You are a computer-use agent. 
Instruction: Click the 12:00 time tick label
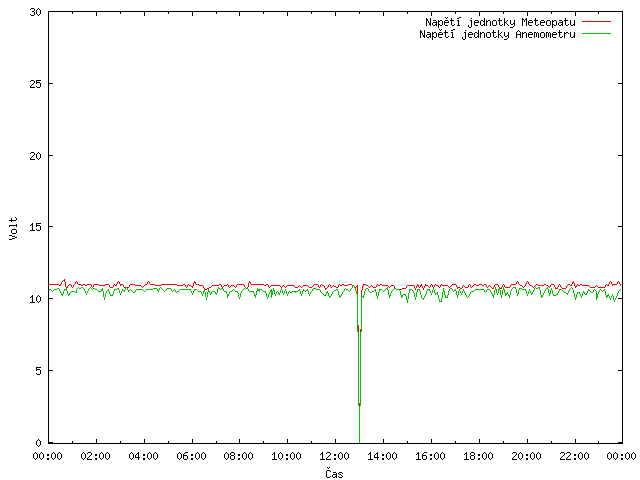[x=334, y=456]
